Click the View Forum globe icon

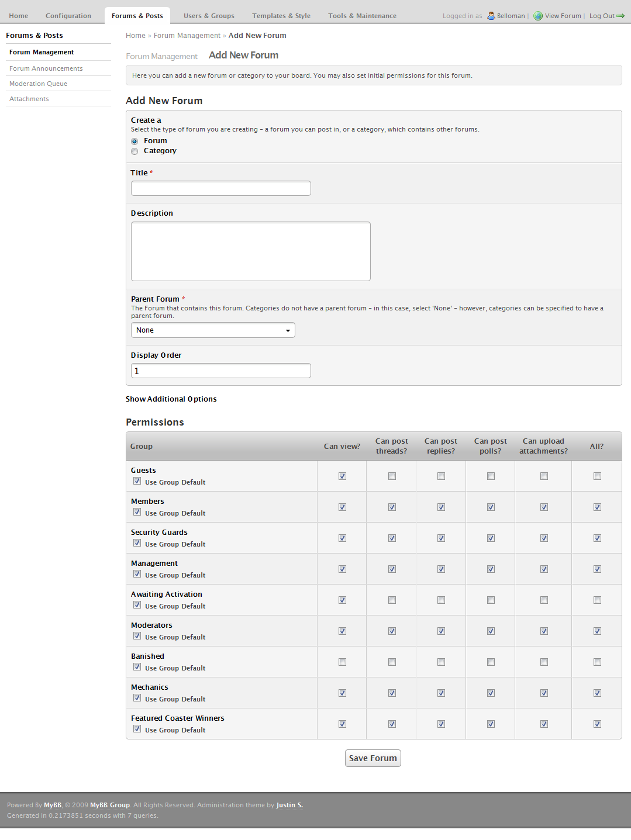(x=538, y=16)
